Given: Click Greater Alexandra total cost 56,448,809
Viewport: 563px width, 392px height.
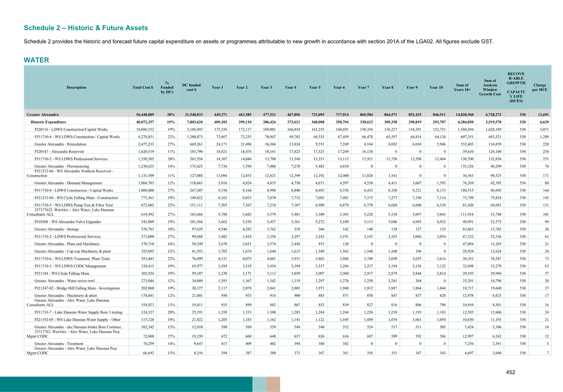Looking at the screenshot, I should point(142,115).
